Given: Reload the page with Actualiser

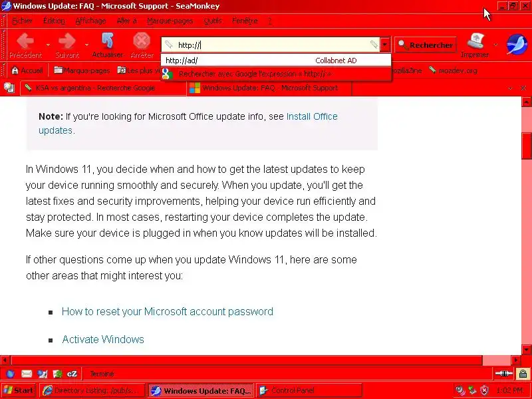Looking at the screenshot, I should (x=107, y=45).
